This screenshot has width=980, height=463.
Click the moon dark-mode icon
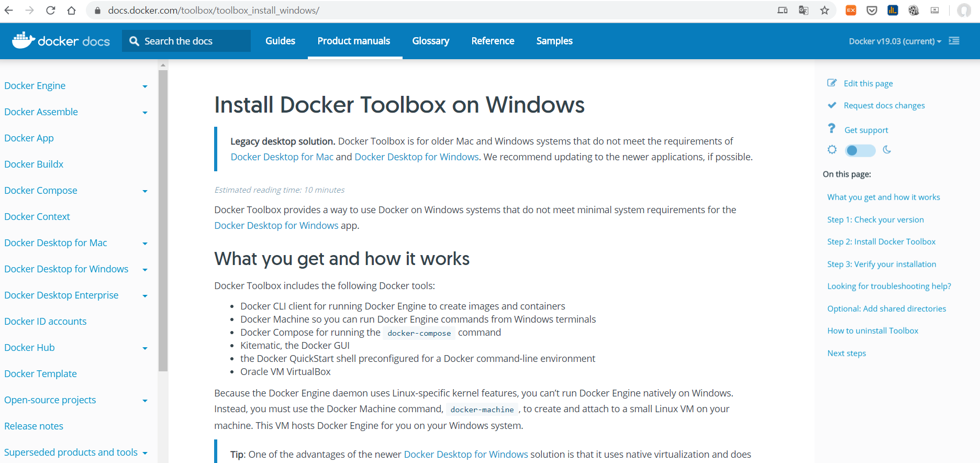[x=886, y=150]
